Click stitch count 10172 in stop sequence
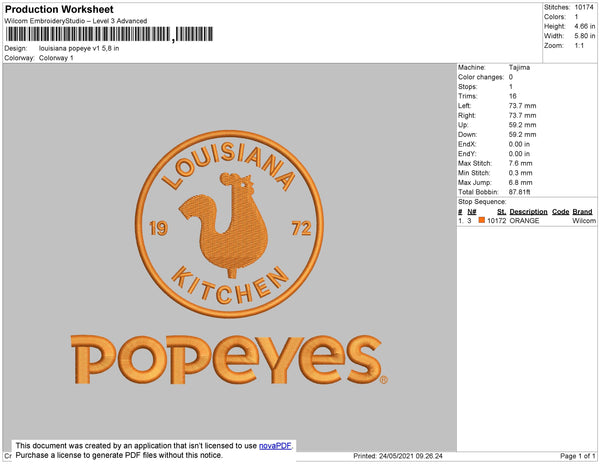The image size is (600, 464). 496,221
